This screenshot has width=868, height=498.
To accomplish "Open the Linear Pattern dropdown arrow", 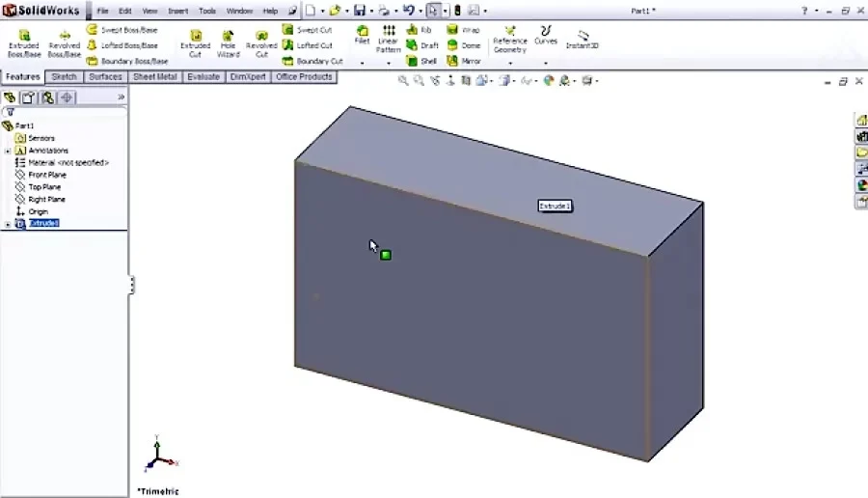I will [388, 63].
